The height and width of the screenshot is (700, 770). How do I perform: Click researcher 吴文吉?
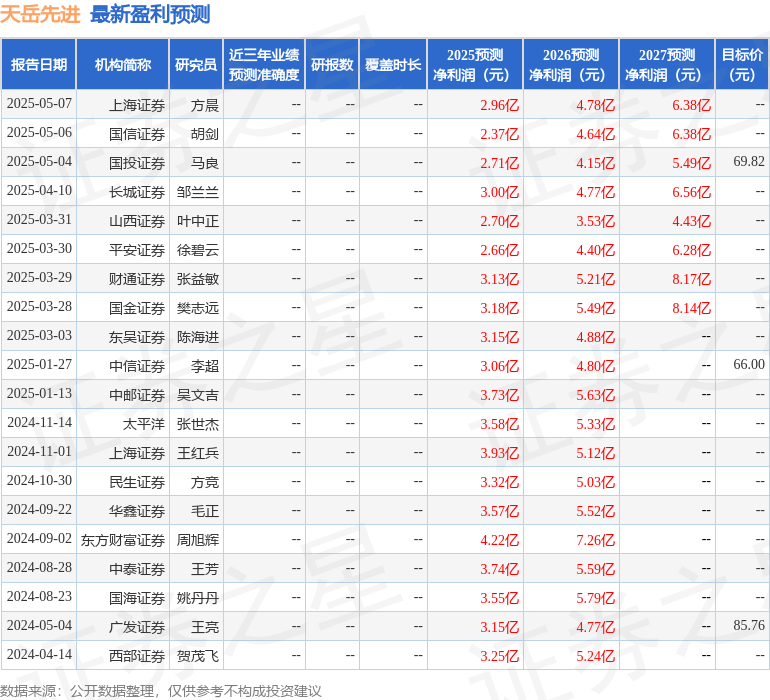tap(198, 395)
